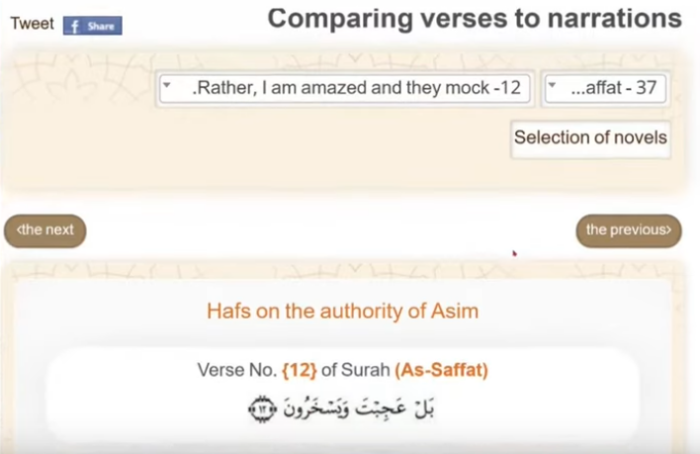Go to the previous verse
This screenshot has height=454, width=700.
[x=629, y=230]
